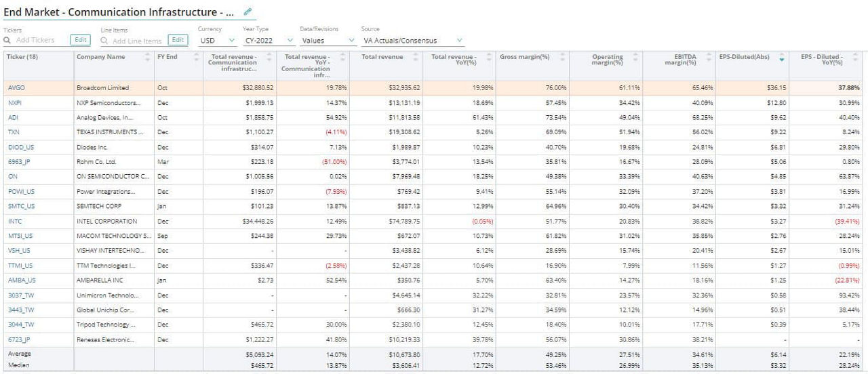Open the SMTC_US ticker link
This screenshot has width=868, height=374.
click(21, 206)
